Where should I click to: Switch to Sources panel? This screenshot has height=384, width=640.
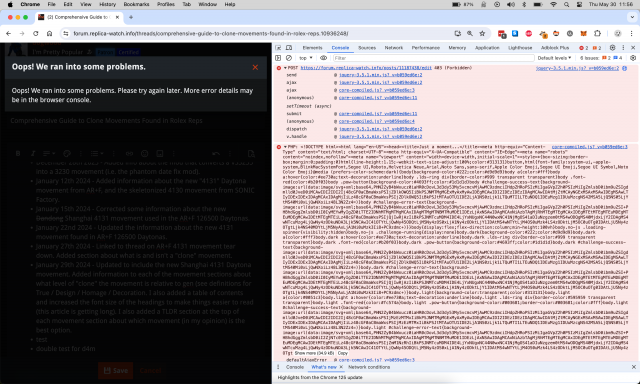367,48
